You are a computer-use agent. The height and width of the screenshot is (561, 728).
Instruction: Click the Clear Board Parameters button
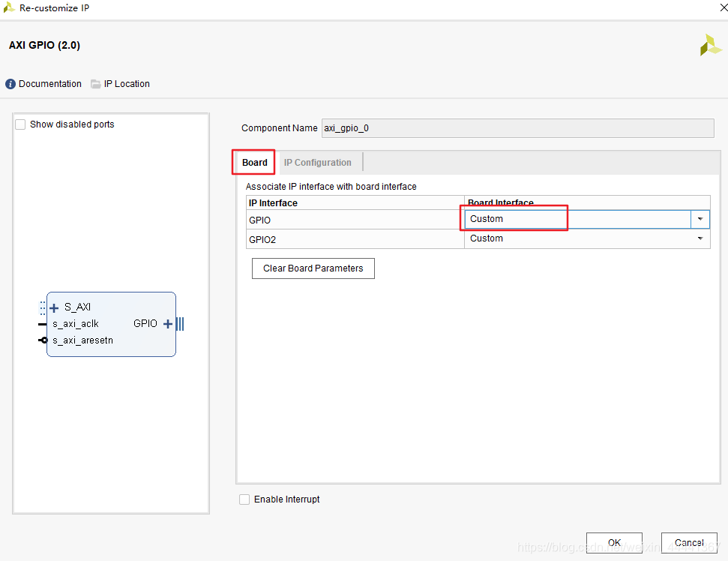pos(313,268)
